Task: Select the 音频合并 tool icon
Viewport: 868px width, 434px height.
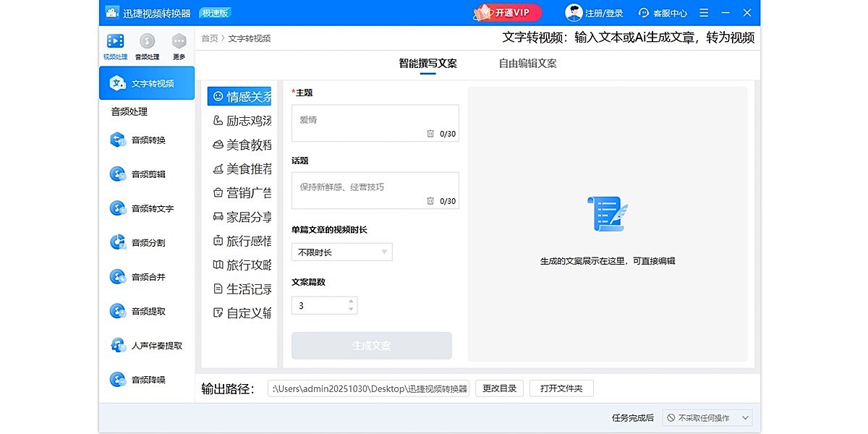Action: 118,276
